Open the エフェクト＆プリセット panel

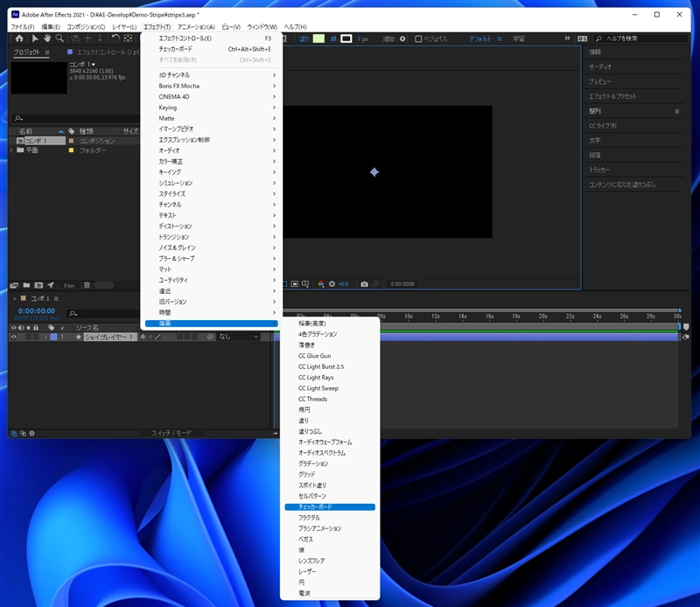tap(612, 95)
